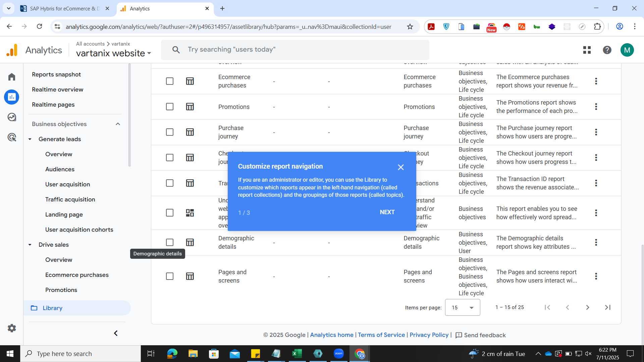Reload the page in the browser
This screenshot has width=644, height=362.
coord(39,26)
